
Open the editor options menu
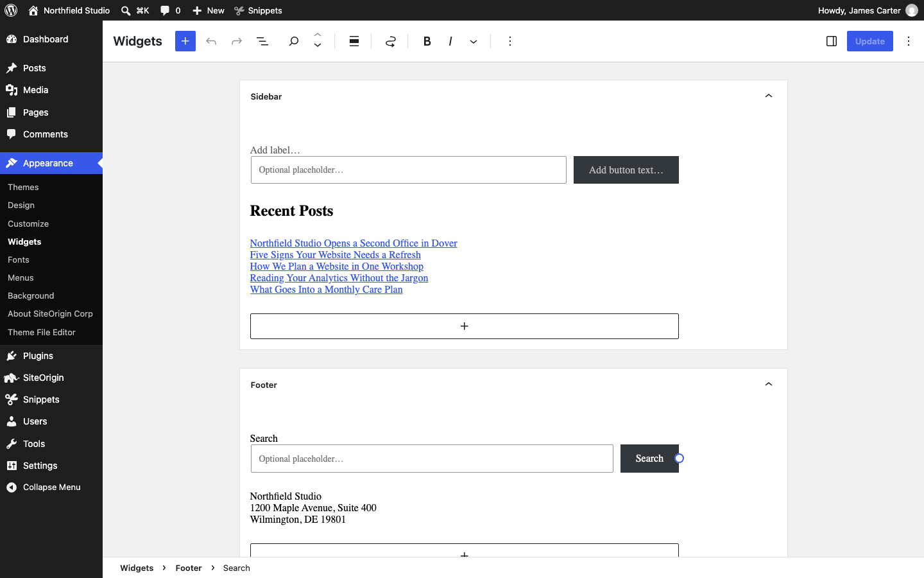point(909,41)
